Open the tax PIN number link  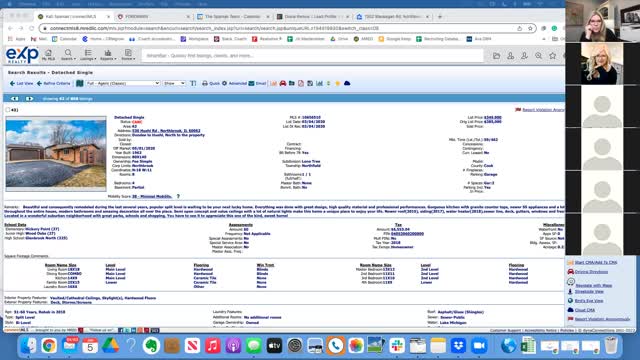407,234
